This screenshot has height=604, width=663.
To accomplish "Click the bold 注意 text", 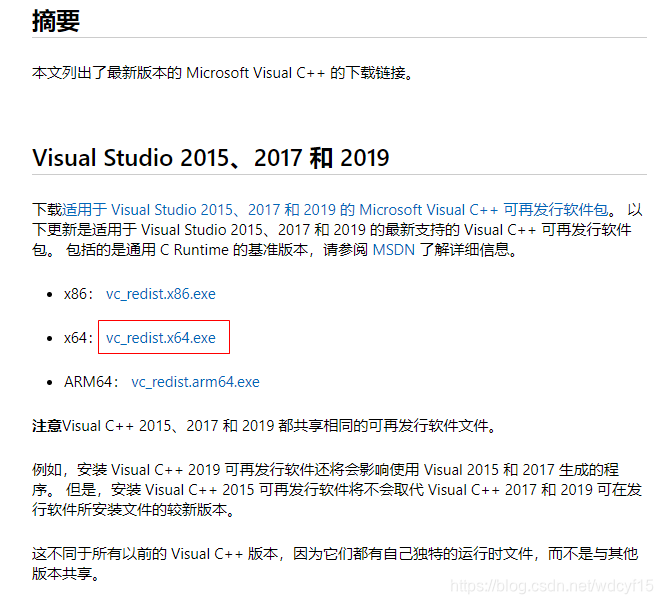I will (47, 426).
